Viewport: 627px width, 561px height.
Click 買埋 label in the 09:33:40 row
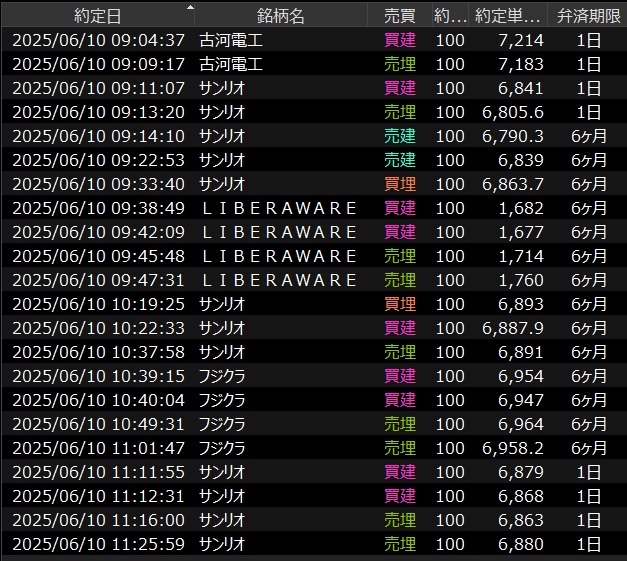(400, 184)
